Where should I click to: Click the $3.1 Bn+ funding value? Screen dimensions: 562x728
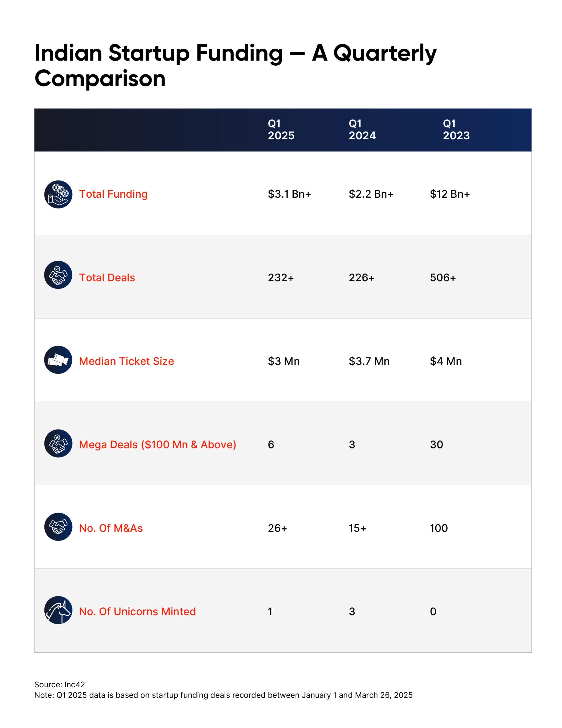(x=289, y=194)
